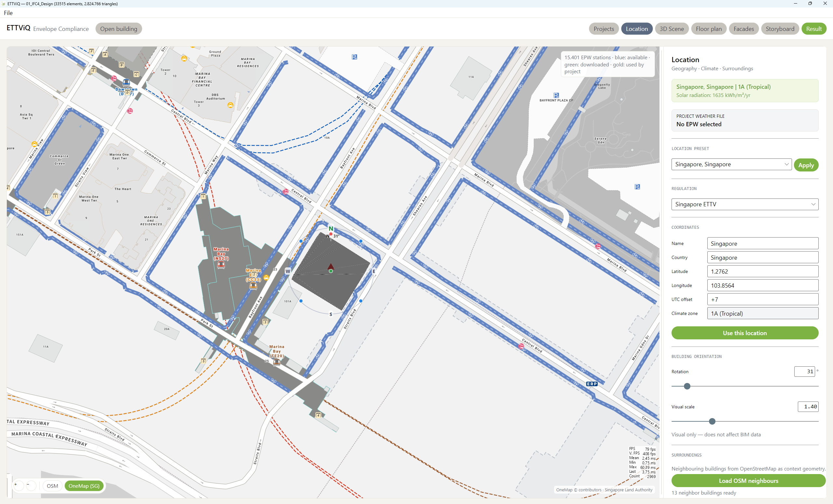Switch to the Facades tab

(744, 29)
